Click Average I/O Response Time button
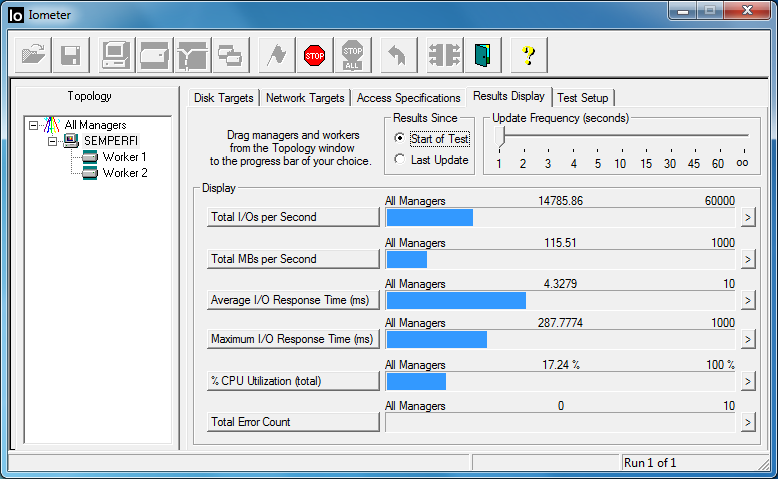Image resolution: width=778 pixels, height=479 pixels. coord(293,300)
